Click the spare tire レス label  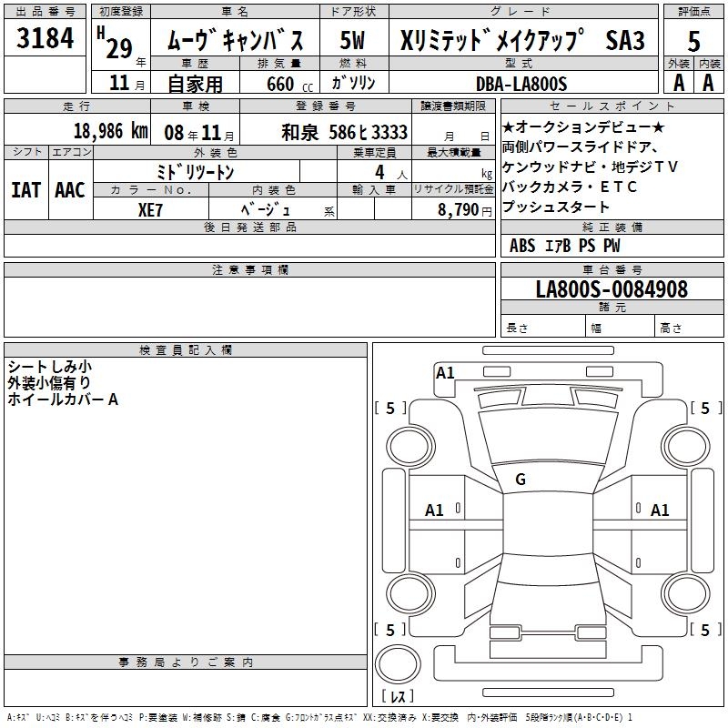click(x=398, y=696)
